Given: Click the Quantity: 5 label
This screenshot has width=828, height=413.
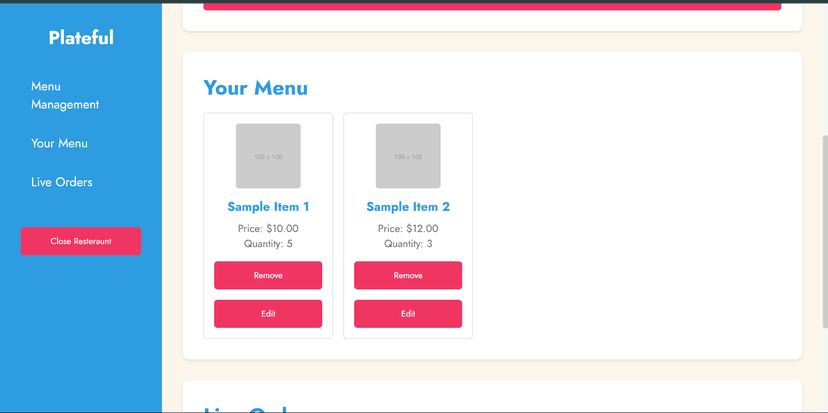Looking at the screenshot, I should 268,244.
